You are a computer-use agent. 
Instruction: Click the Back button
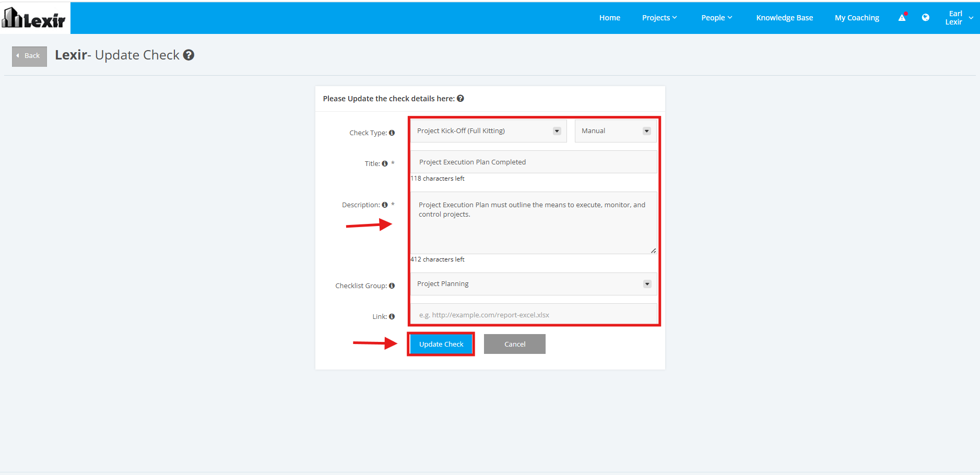point(29,56)
